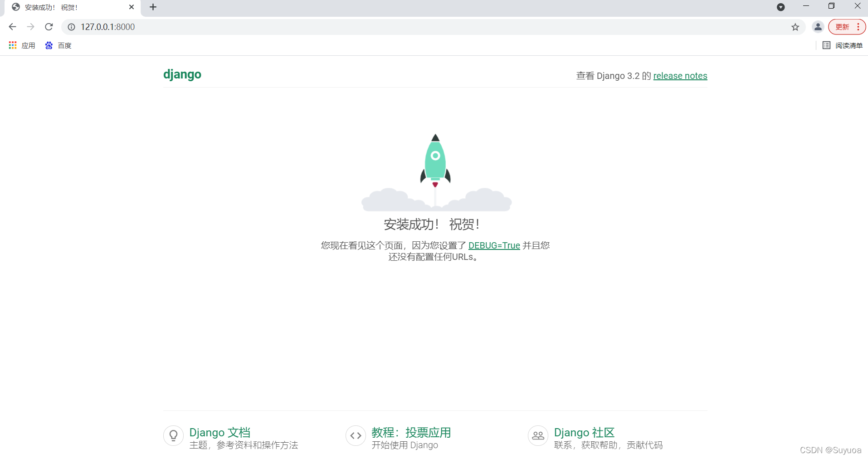Click the Django community people icon
The image size is (868, 459).
point(538,435)
